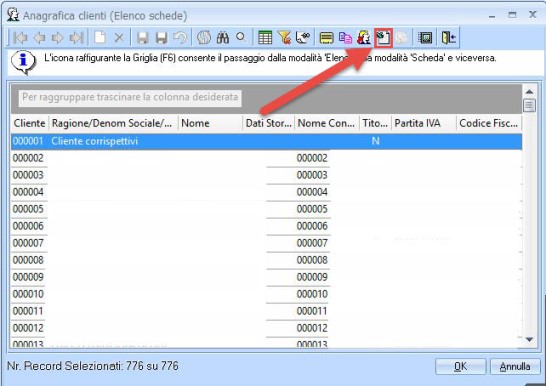Viewport: 546px width, 386px height.
Task: Click the delete X icon in toolbar
Action: [119, 38]
